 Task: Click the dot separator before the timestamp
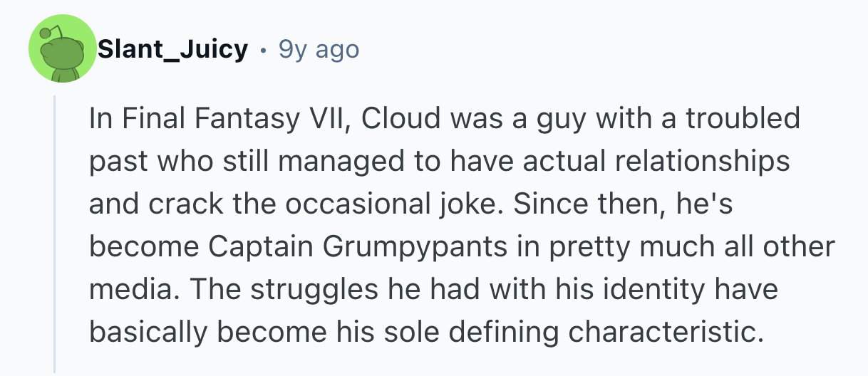point(263,51)
